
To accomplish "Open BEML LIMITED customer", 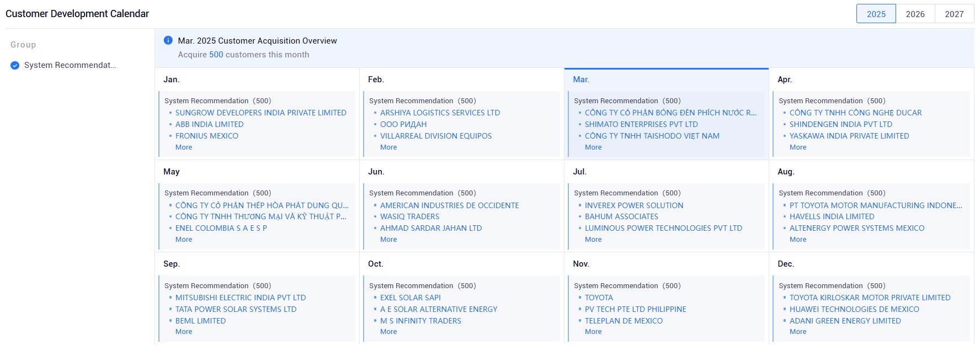I will tap(201, 321).
